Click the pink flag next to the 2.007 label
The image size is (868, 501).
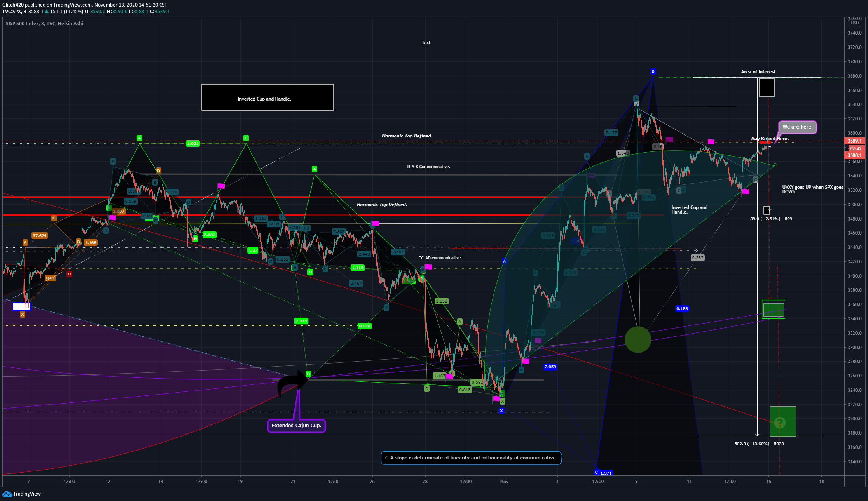click(112, 217)
